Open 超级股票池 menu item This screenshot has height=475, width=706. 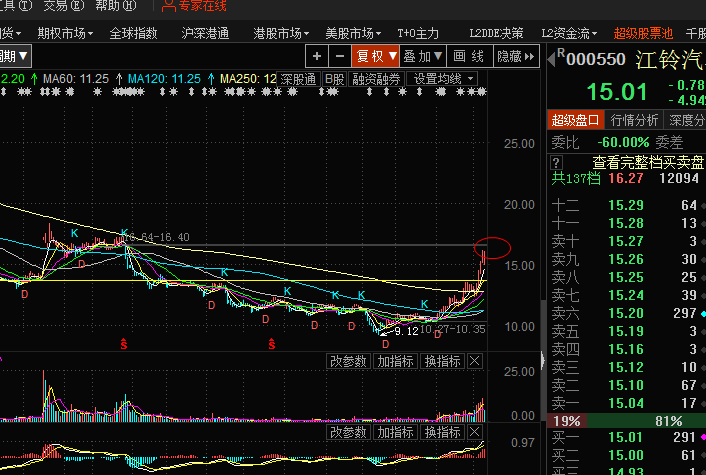pos(643,33)
